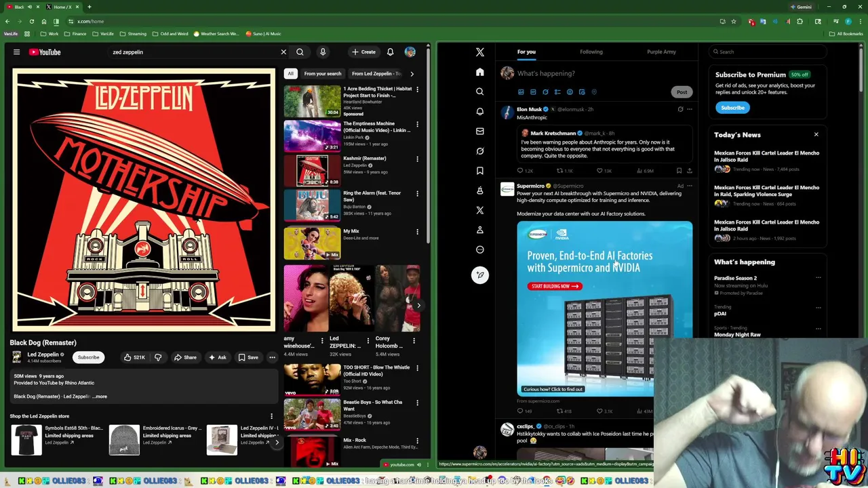868x488 pixels.
Task: Add a poll to the post
Action: click(557, 92)
